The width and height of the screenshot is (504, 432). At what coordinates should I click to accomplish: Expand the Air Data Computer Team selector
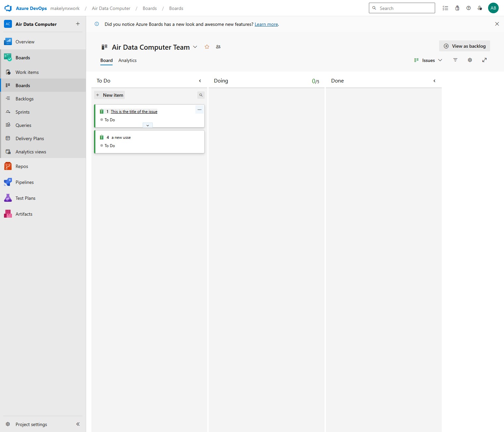195,47
